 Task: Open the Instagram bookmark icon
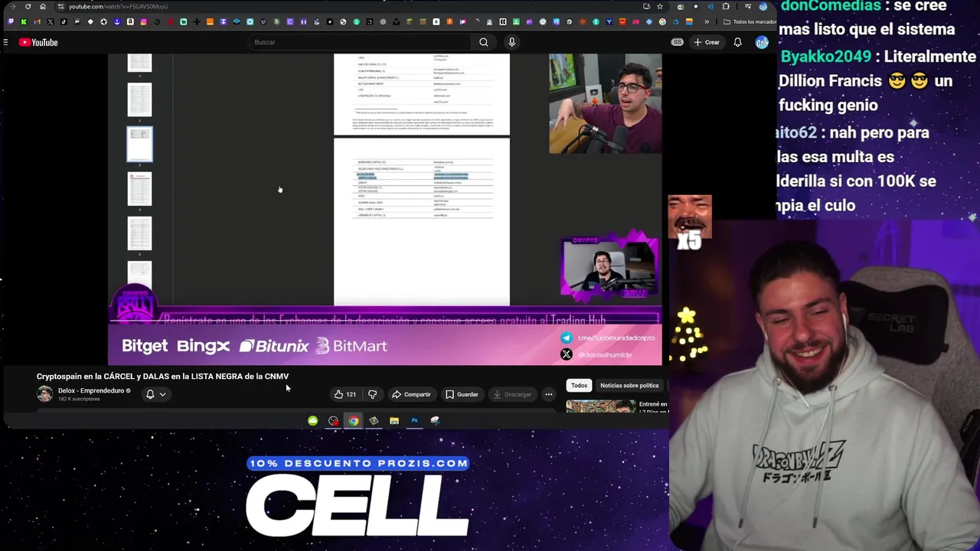(x=143, y=21)
